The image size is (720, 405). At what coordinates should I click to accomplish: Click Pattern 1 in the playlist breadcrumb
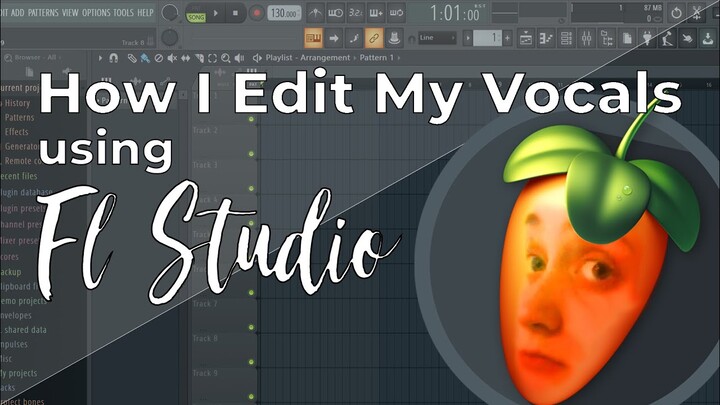tap(377, 58)
